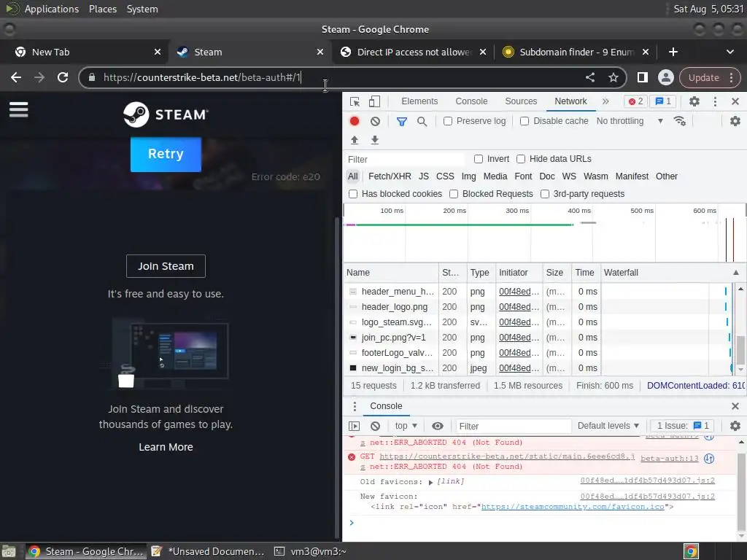Open the Places menu

(x=102, y=9)
